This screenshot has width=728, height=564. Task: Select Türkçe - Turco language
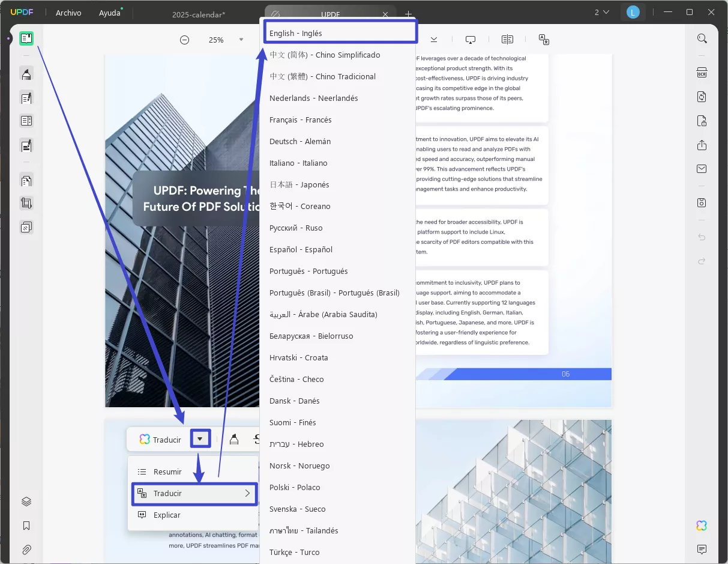pyautogui.click(x=337, y=552)
